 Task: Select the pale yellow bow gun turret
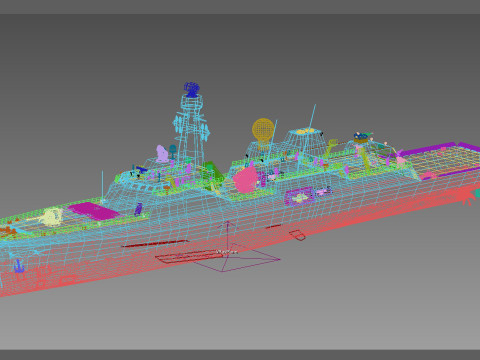(52, 217)
